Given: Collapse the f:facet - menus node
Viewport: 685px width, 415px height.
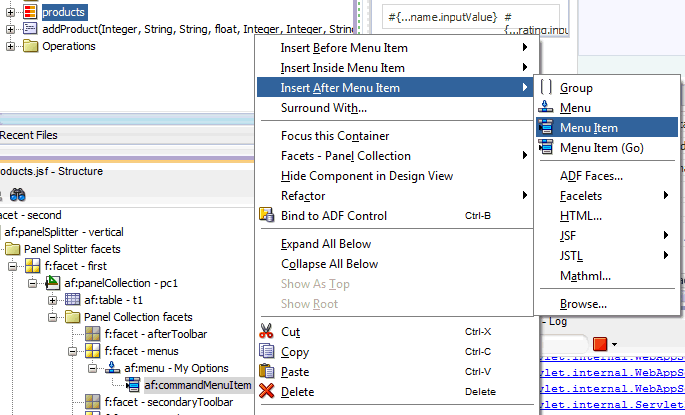Looking at the screenshot, I should click(x=73, y=351).
